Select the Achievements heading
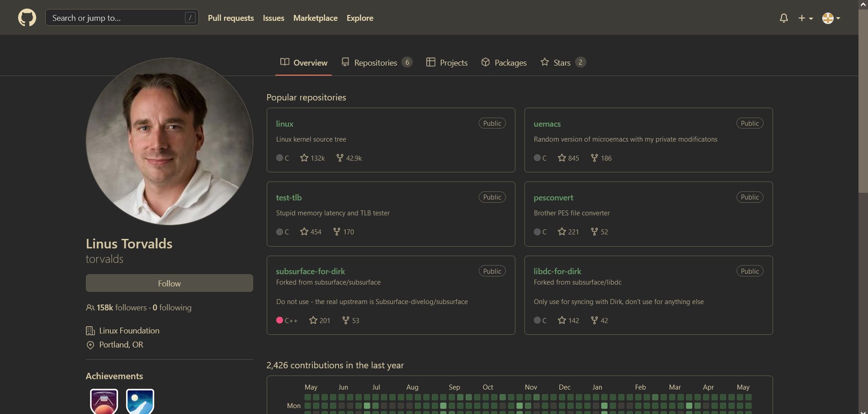This screenshot has width=868, height=414. coord(114,376)
